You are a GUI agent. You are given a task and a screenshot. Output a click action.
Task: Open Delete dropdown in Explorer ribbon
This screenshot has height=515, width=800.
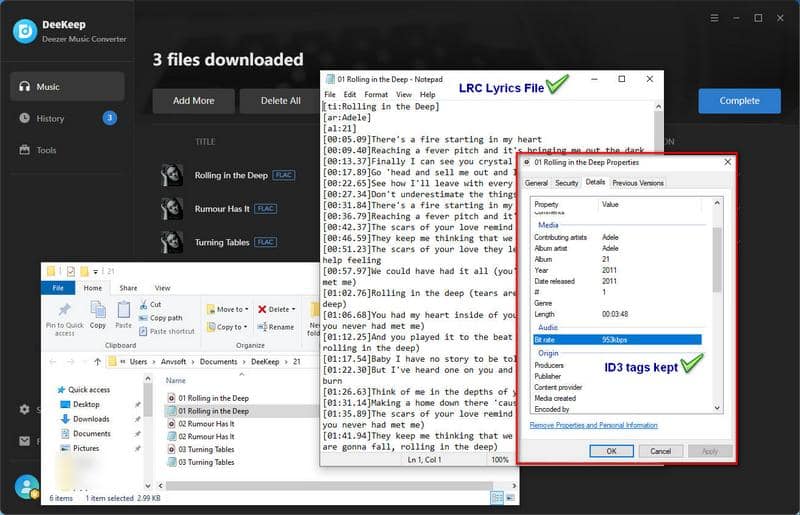pos(277,309)
